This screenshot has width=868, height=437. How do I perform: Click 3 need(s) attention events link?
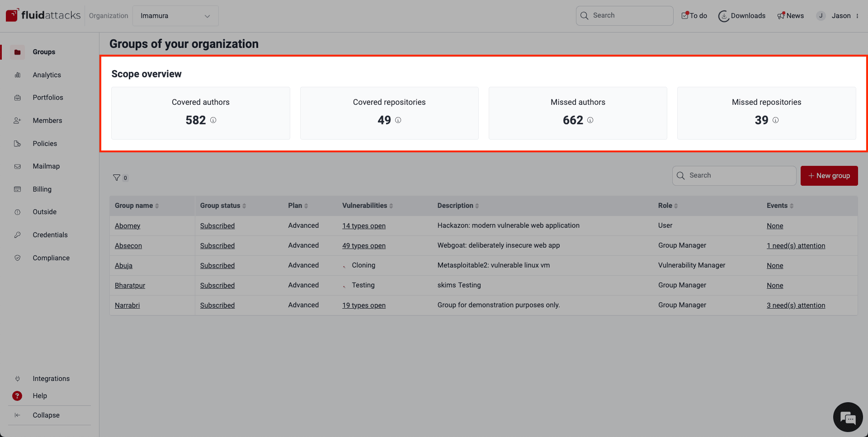(x=796, y=305)
